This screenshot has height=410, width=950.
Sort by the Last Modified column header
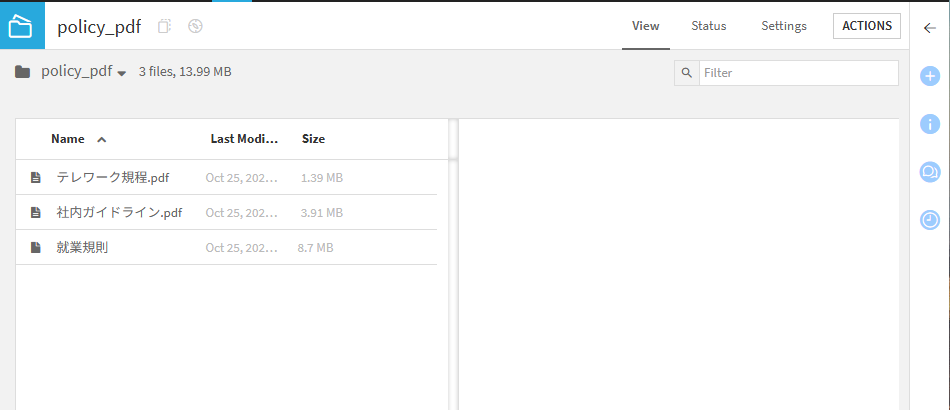(244, 139)
